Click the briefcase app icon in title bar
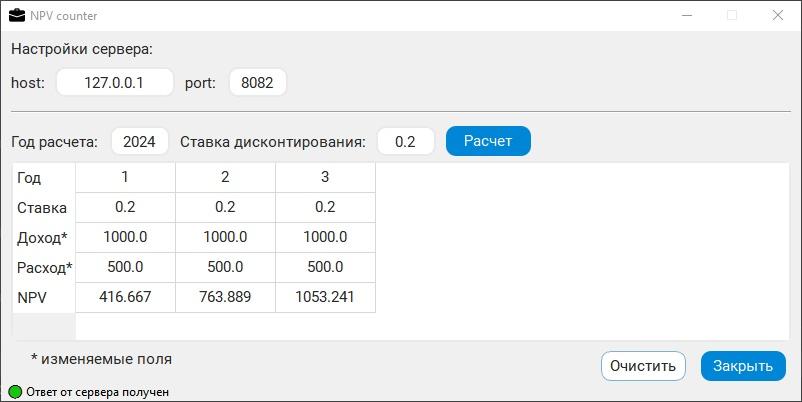This screenshot has height=402, width=802. pyautogui.click(x=17, y=15)
